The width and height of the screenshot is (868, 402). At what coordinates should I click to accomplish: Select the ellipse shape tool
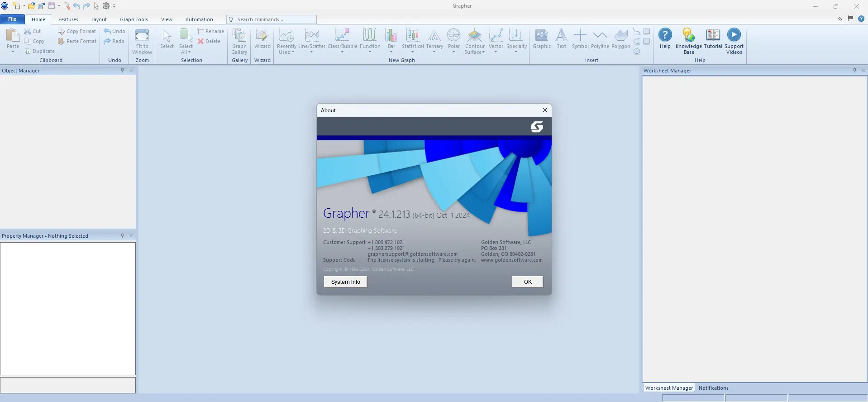(637, 51)
